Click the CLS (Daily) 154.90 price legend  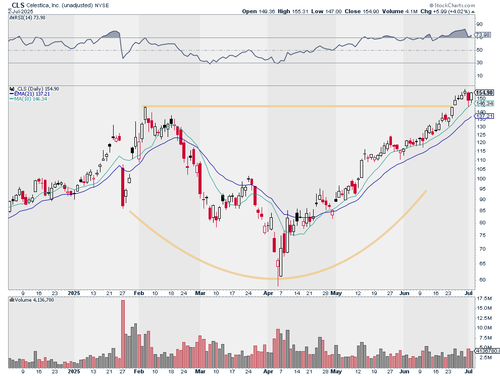click(x=35, y=89)
